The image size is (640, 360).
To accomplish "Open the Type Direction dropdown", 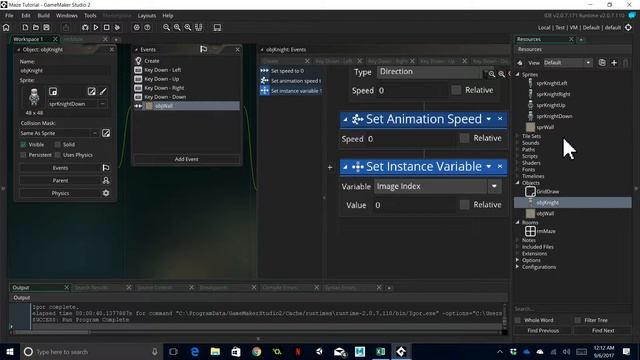I will coord(429,72).
